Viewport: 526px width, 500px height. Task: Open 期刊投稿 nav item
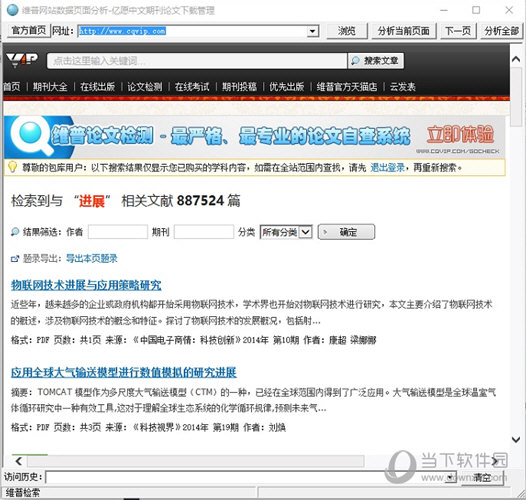click(239, 87)
